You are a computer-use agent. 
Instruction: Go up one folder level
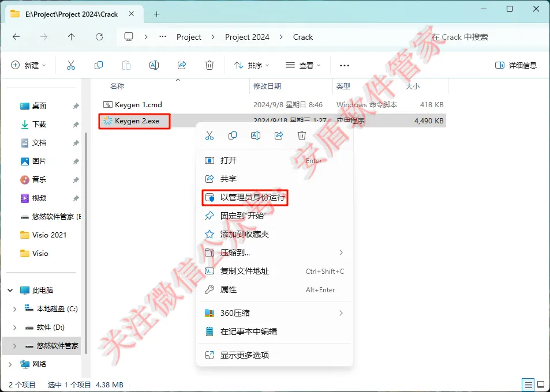click(x=71, y=37)
